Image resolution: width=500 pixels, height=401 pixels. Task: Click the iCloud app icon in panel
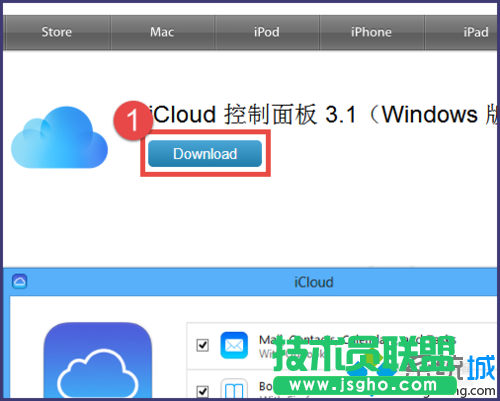98,360
